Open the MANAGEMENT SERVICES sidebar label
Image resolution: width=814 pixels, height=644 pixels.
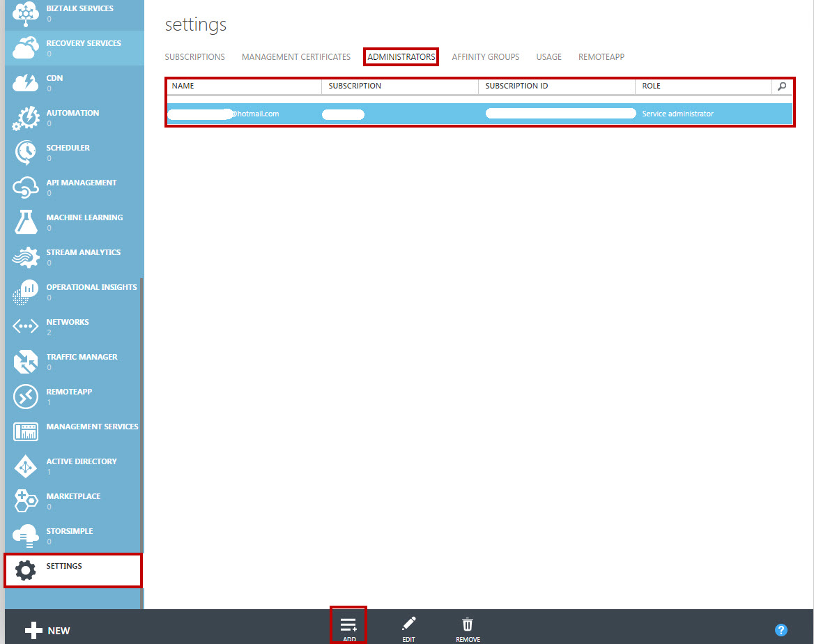(x=92, y=427)
